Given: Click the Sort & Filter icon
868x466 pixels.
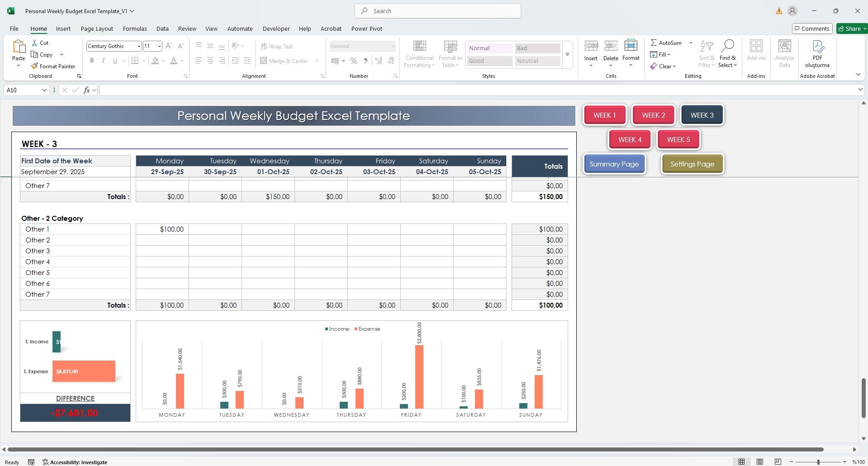Looking at the screenshot, I should 707,46.
